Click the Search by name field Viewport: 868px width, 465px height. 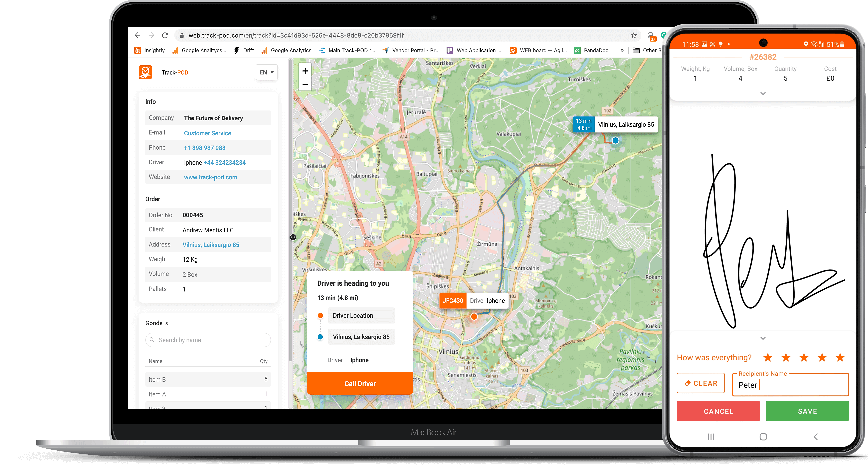(208, 340)
